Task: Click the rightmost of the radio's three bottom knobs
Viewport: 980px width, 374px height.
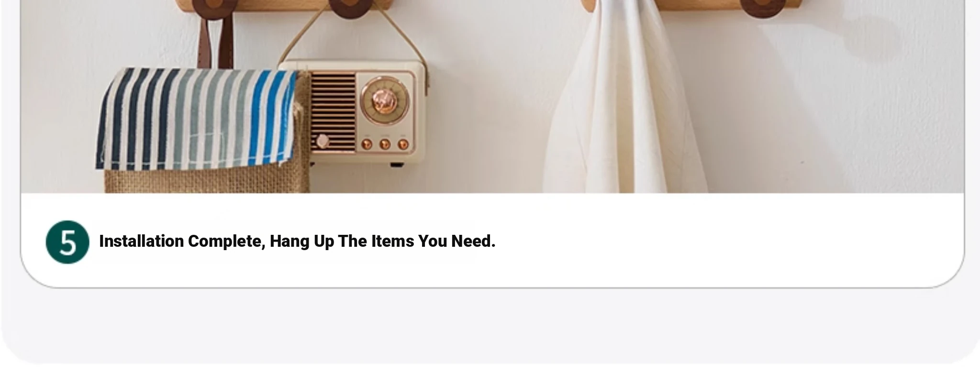Action: pyautogui.click(x=403, y=144)
